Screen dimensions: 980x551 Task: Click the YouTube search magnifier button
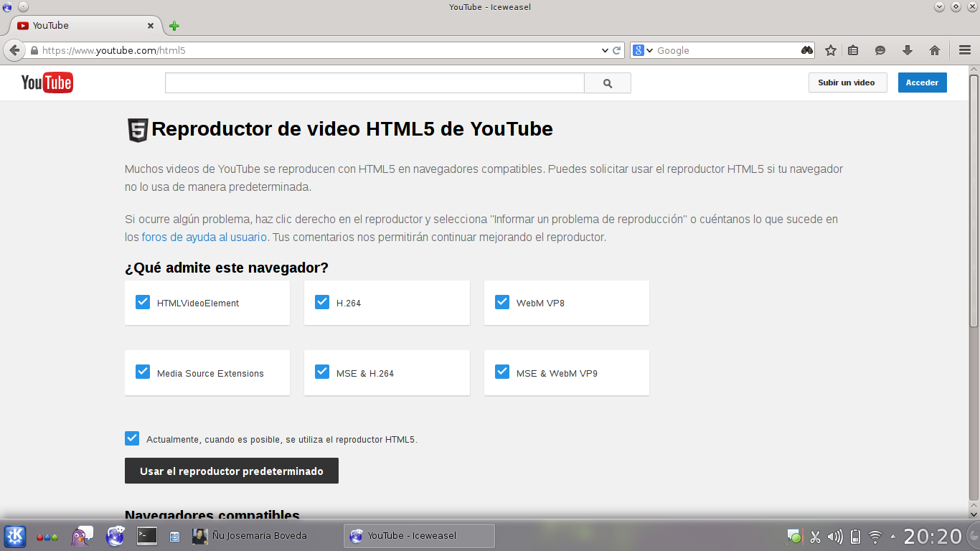(608, 83)
